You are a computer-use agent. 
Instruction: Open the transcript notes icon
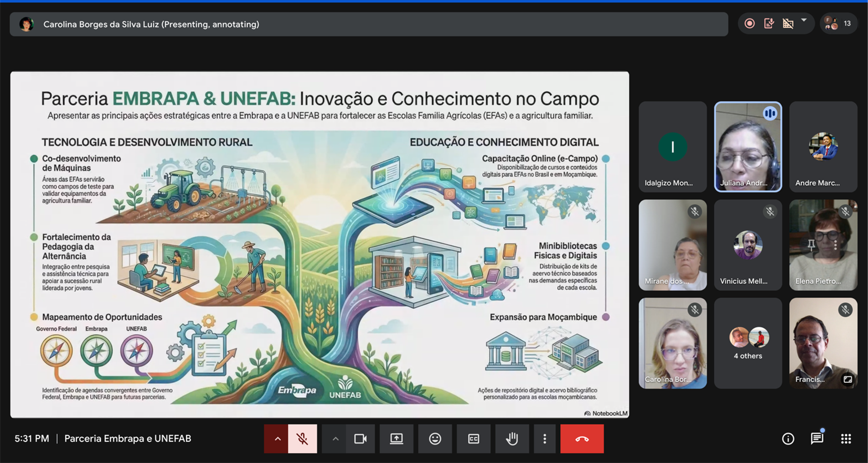tap(769, 23)
